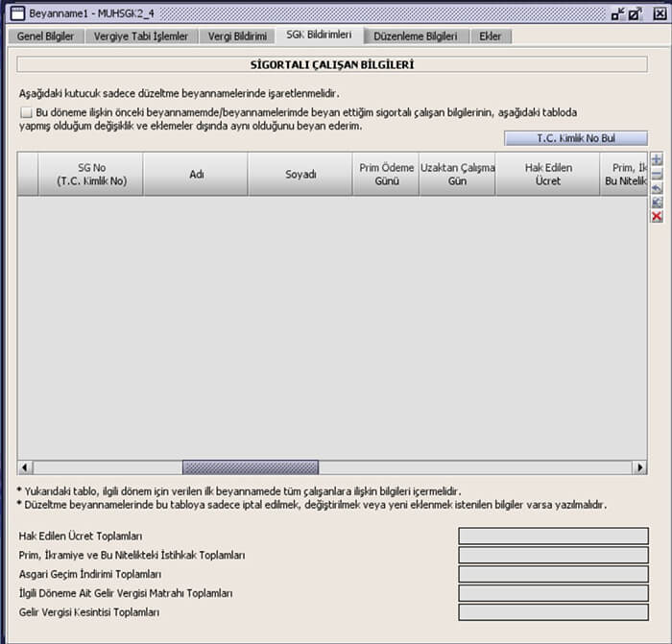Click the 'Düzeltme beyannamelerinde bu tabloya' footnote
Screen dimensions: 672x644
click(x=312, y=505)
